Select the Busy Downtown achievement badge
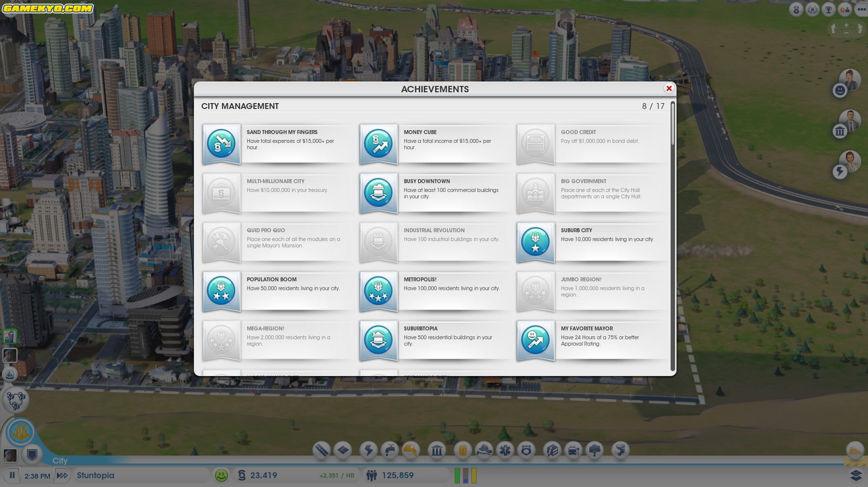The image size is (868, 487). 378,193
